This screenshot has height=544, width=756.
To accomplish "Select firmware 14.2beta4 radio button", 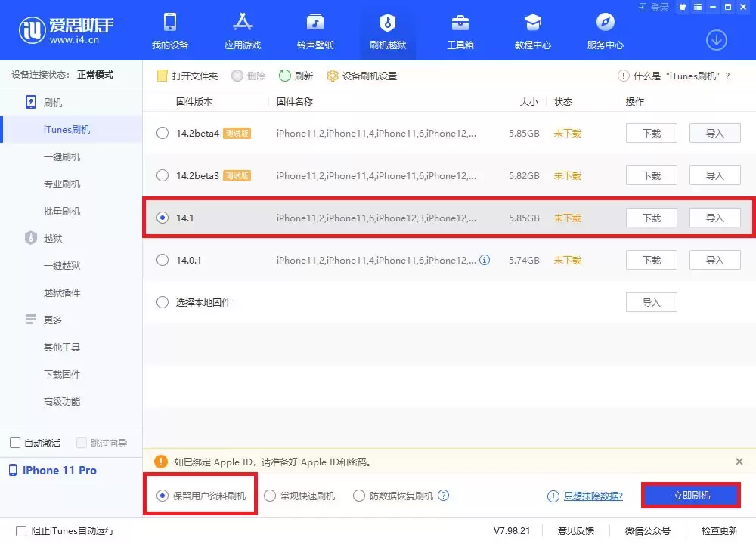I will coord(163,133).
